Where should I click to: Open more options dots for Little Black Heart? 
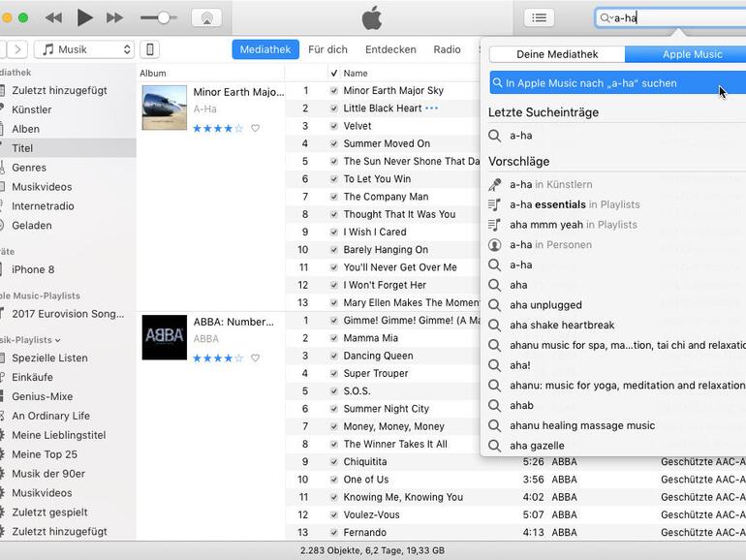click(x=431, y=108)
